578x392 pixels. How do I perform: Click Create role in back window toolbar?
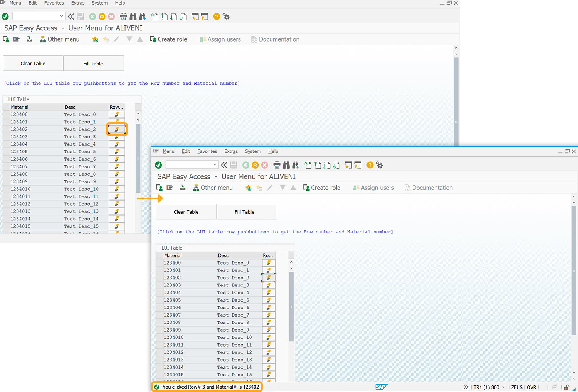(x=168, y=39)
